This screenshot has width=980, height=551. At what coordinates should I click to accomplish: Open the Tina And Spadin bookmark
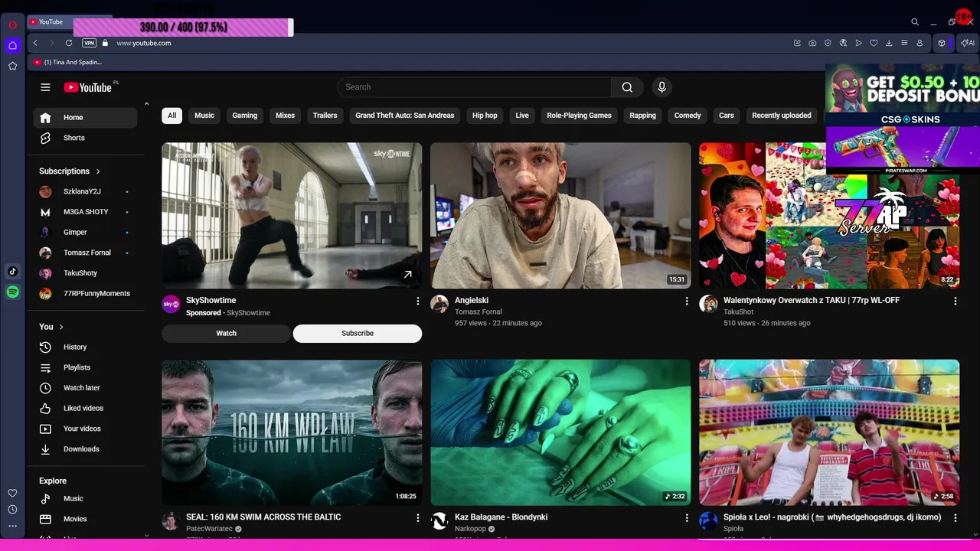67,62
